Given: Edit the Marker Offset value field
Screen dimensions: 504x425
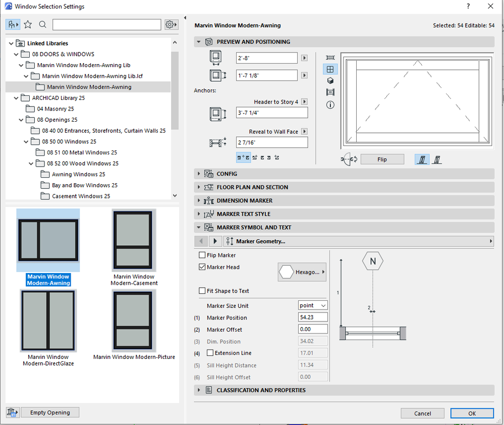Looking at the screenshot, I should pos(313,329).
